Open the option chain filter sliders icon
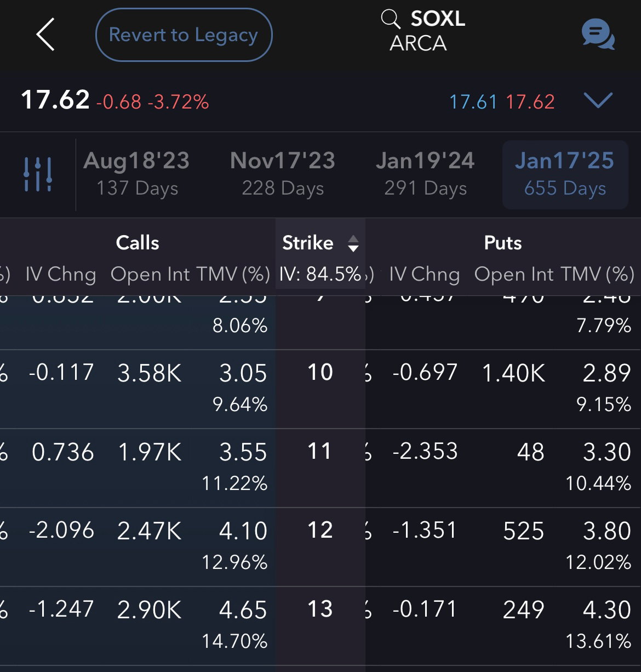Viewport: 641px width, 672px height. click(38, 174)
